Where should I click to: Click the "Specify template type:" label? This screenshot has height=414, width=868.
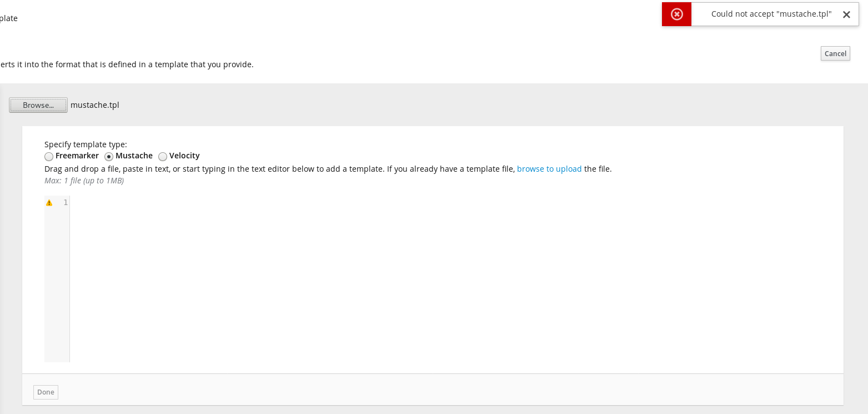click(86, 144)
